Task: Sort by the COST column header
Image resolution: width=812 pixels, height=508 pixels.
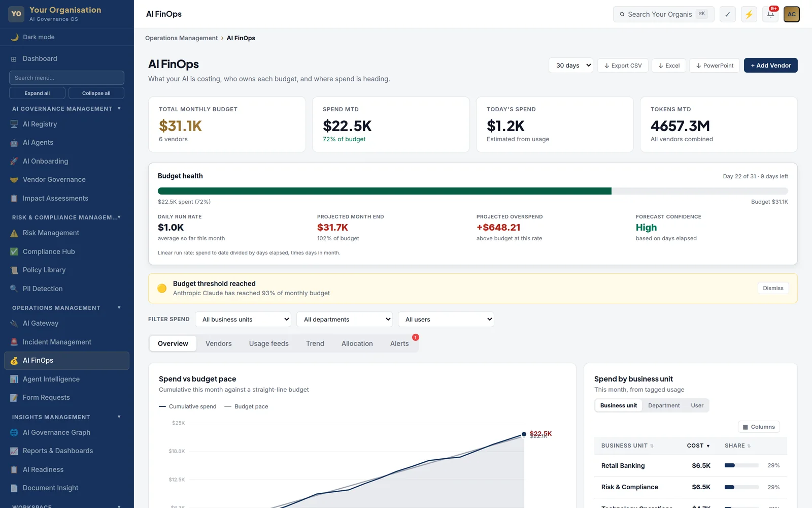Action: (698, 446)
